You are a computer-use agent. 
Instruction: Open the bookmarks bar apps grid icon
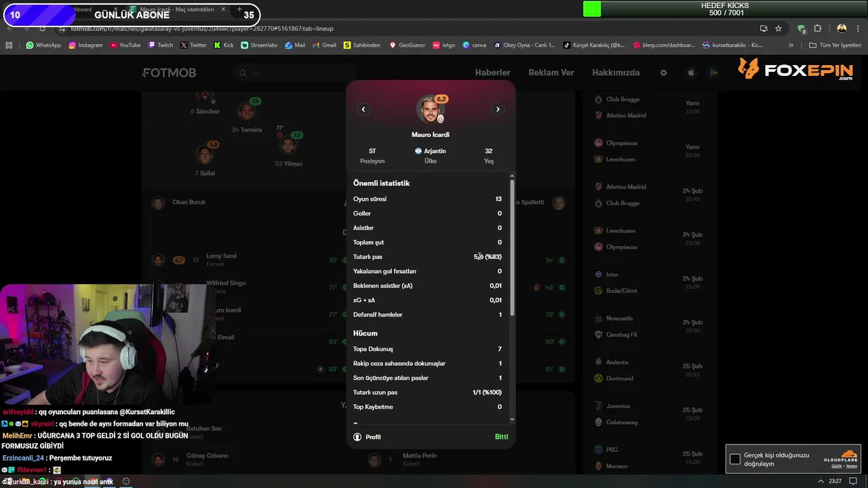point(9,45)
